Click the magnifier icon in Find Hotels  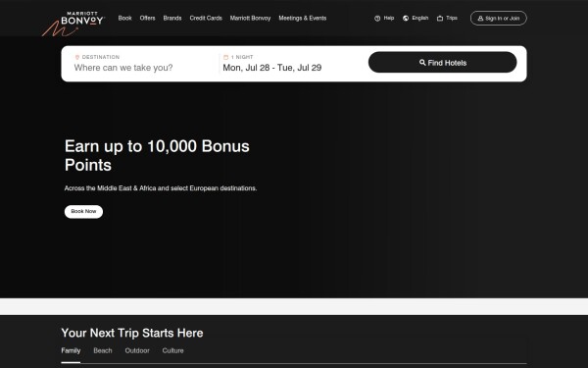click(x=422, y=63)
